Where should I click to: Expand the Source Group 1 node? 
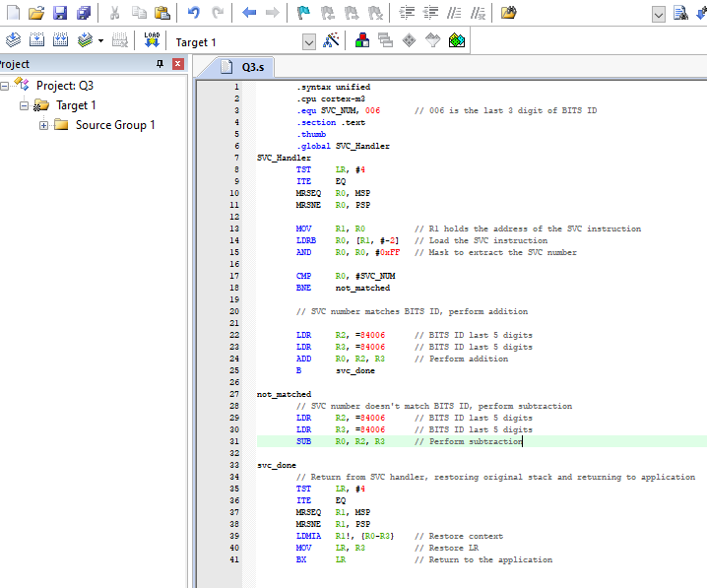[x=44, y=125]
